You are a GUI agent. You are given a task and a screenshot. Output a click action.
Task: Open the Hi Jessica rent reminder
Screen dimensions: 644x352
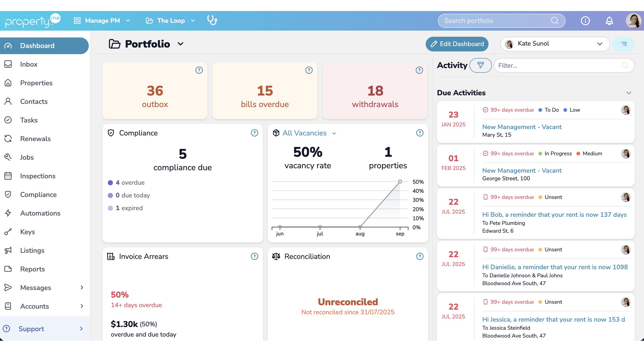[x=554, y=319]
